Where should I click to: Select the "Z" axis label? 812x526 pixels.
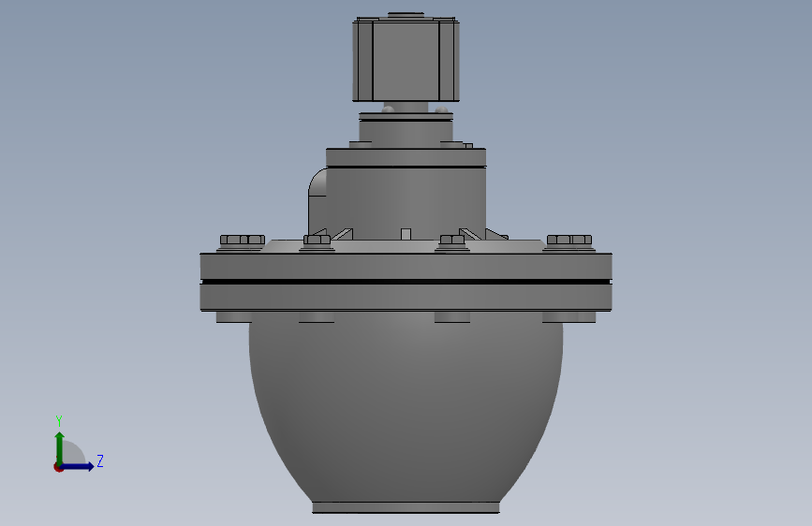(x=100, y=460)
